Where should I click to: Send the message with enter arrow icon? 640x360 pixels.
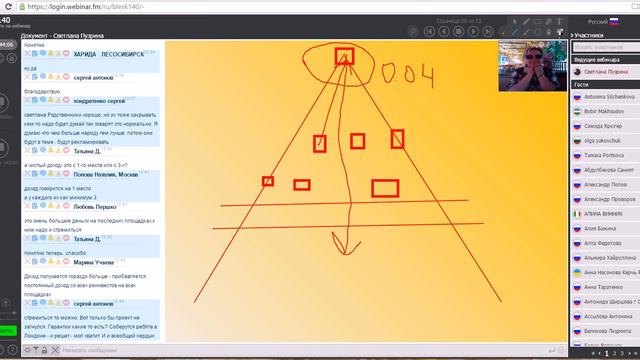pos(552,350)
